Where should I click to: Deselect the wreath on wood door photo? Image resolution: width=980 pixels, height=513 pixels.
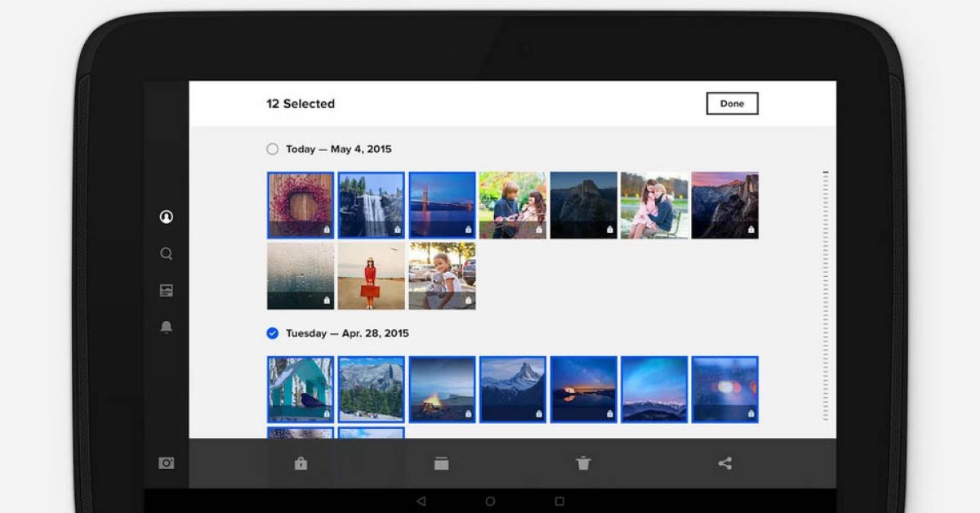[301, 205]
